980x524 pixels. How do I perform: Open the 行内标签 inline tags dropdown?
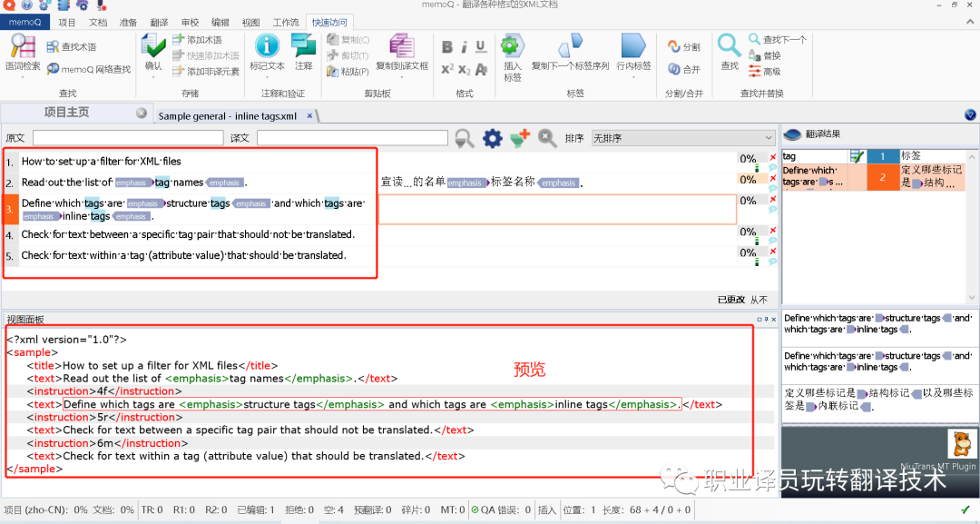pyautogui.click(x=633, y=77)
